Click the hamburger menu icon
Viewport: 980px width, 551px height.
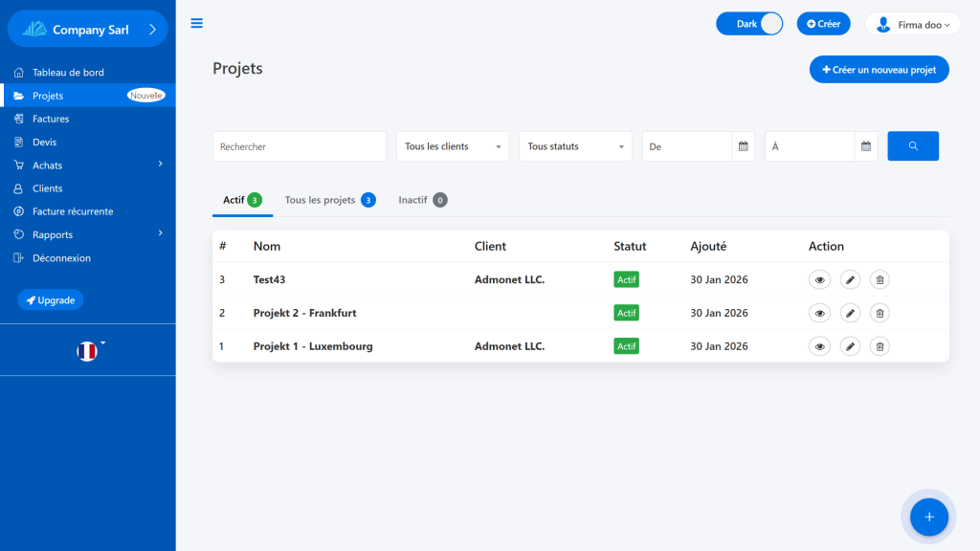point(197,24)
